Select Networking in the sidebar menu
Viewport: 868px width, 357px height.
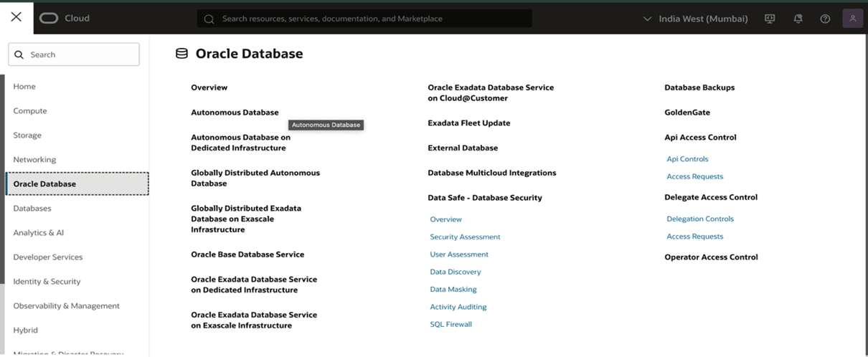(34, 159)
